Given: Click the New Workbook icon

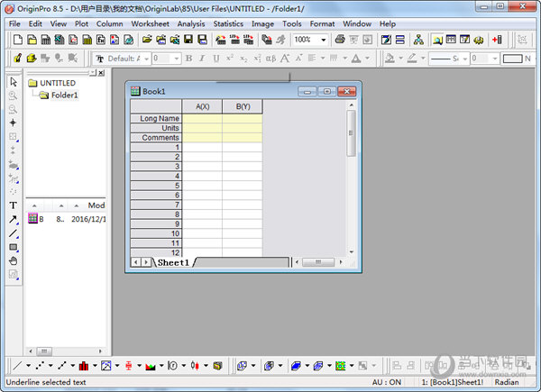Looking at the screenshot, I should tap(46, 40).
